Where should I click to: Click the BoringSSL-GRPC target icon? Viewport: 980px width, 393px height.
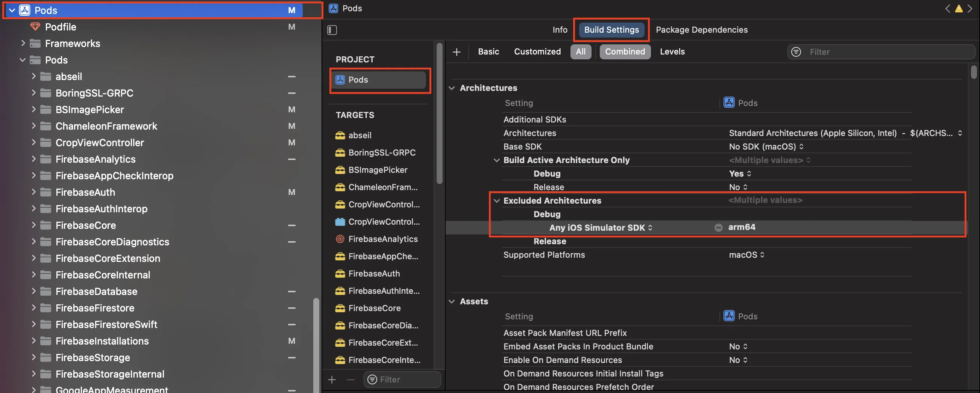pyautogui.click(x=340, y=153)
